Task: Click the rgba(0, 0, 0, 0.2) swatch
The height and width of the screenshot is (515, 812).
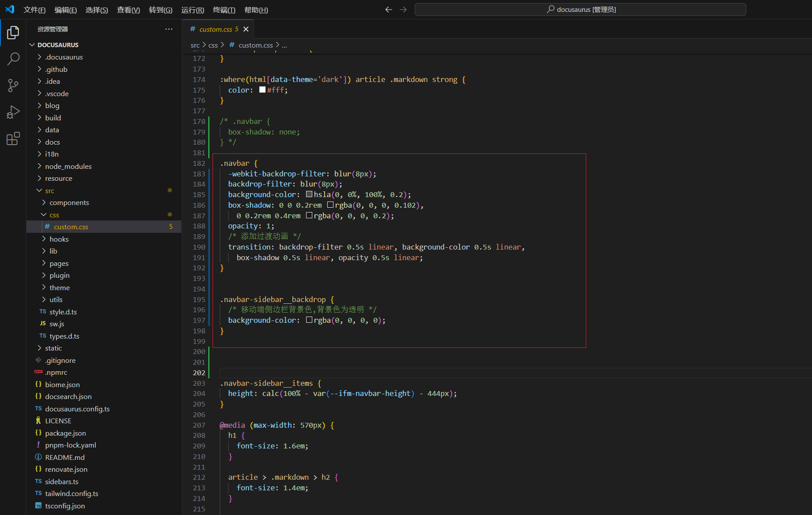Action: click(309, 215)
